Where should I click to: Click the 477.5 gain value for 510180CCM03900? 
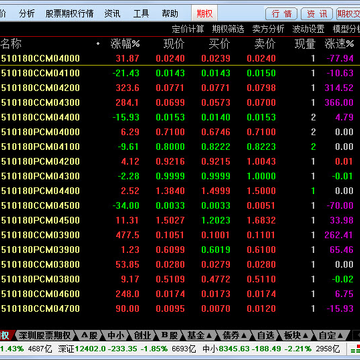[128, 235]
